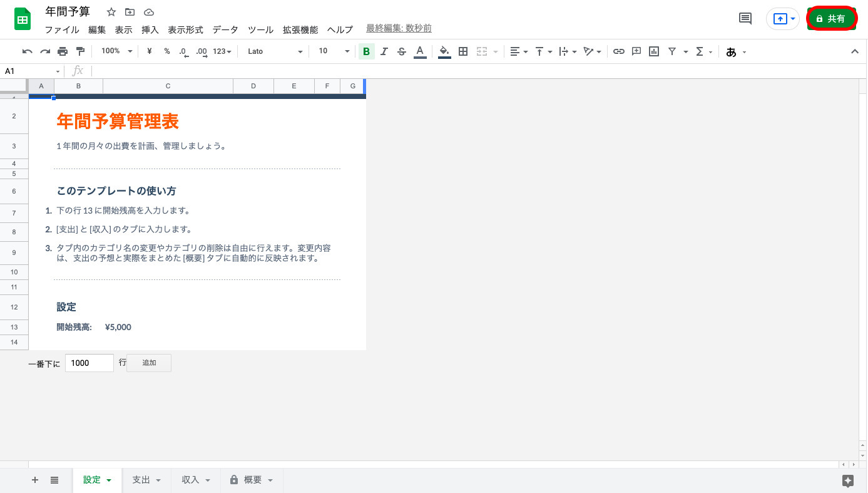Image resolution: width=868 pixels, height=493 pixels.
Task: Check cloud save status icon
Action: 149,12
